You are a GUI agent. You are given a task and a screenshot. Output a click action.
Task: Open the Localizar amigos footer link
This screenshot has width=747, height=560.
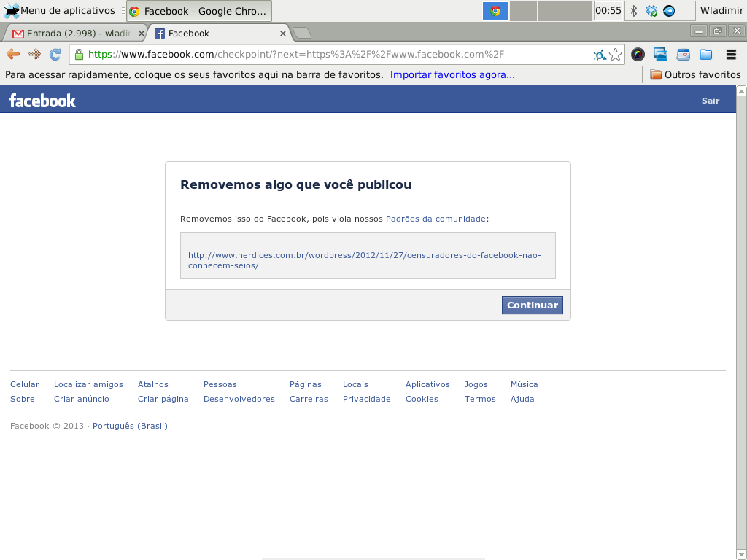[88, 384]
